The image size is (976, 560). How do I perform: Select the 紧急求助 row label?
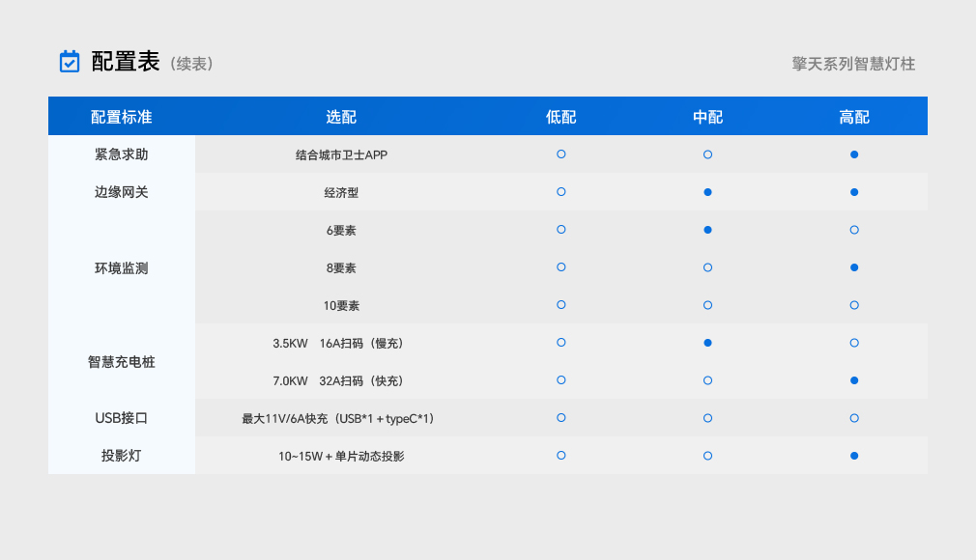(x=122, y=154)
